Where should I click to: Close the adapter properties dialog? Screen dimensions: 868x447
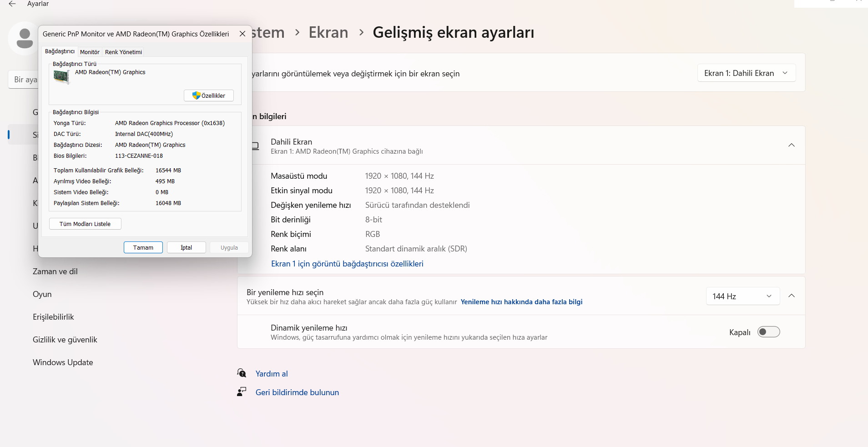(242, 34)
